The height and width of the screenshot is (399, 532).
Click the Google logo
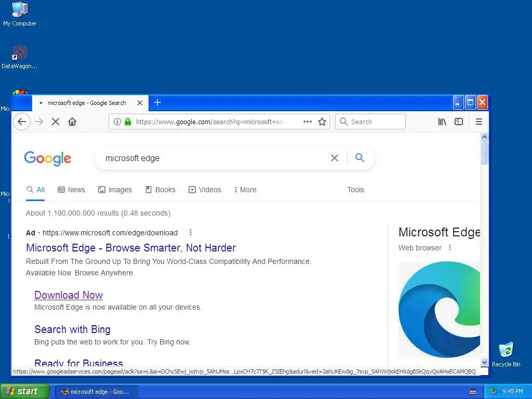click(47, 158)
